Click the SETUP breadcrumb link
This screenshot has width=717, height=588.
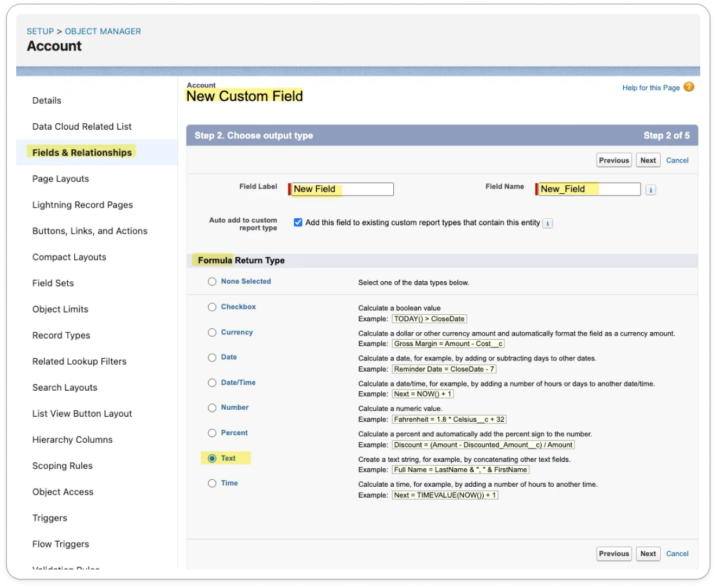pyautogui.click(x=40, y=31)
